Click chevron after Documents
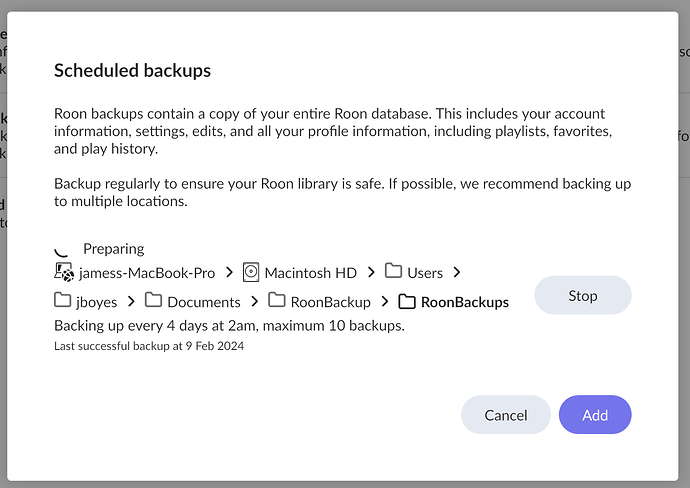690x488 pixels. pyautogui.click(x=254, y=301)
